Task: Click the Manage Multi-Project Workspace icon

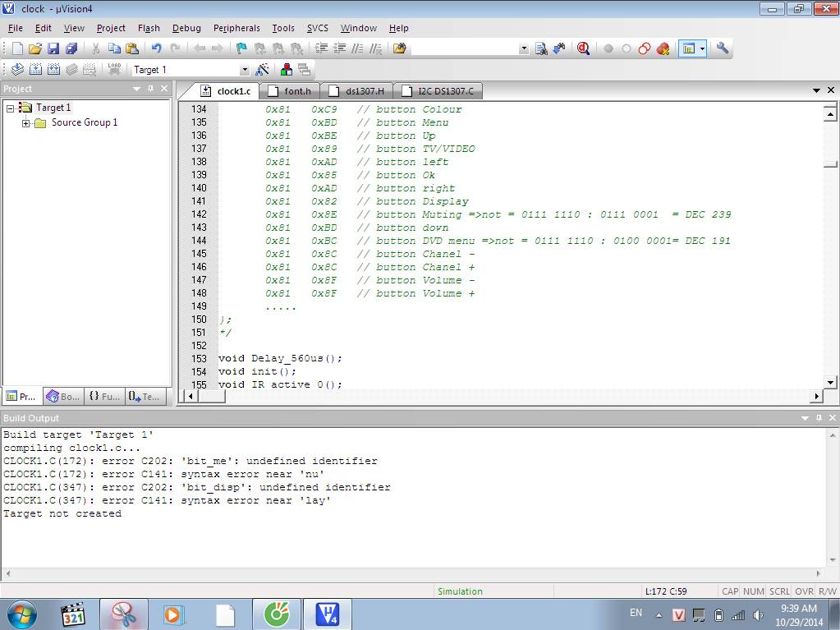Action: point(305,70)
